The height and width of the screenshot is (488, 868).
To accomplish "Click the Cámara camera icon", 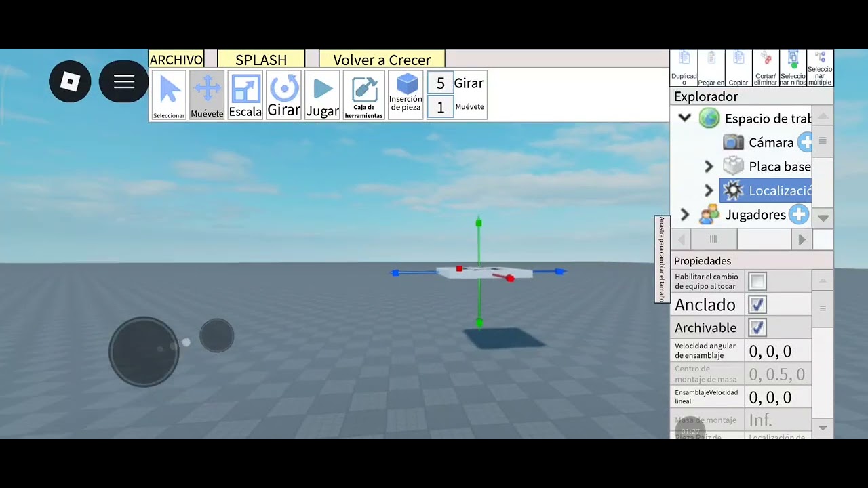I will point(733,142).
